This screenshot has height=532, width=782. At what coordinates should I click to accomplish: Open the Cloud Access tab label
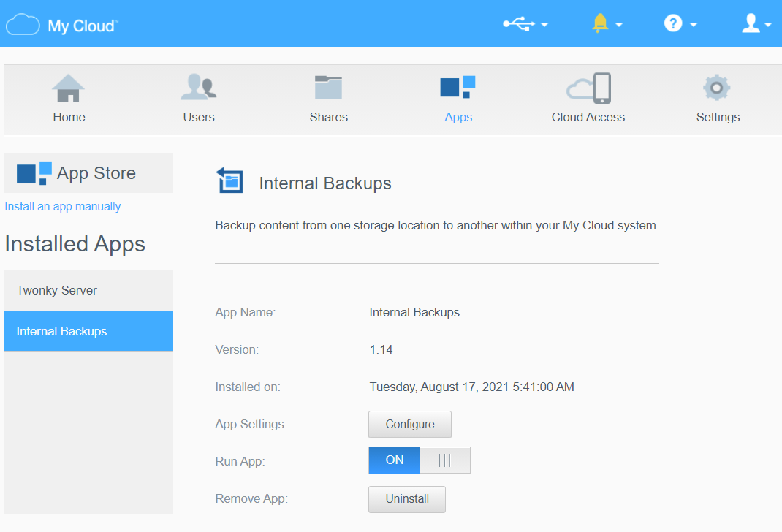click(x=588, y=117)
